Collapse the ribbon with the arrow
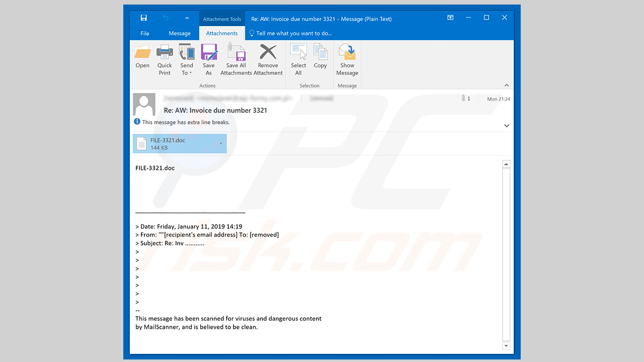Screen dimensions: 644x362 pyautogui.click(x=506, y=85)
